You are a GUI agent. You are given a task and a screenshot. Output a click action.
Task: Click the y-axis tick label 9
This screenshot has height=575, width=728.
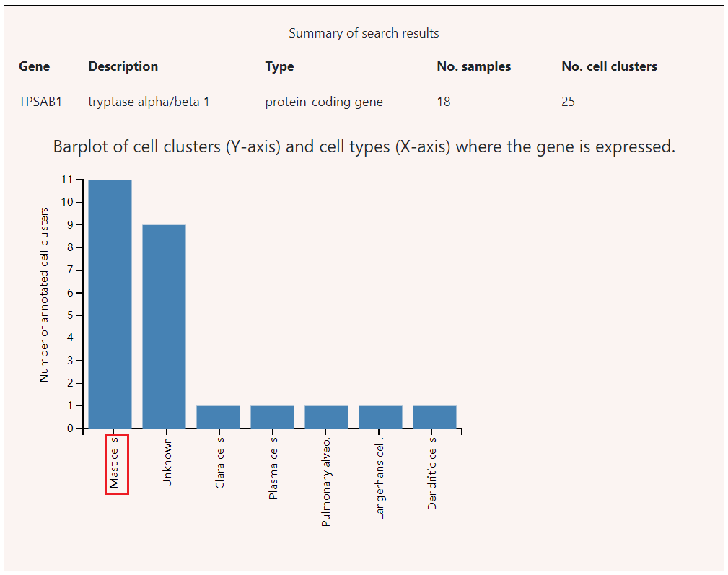coord(70,224)
